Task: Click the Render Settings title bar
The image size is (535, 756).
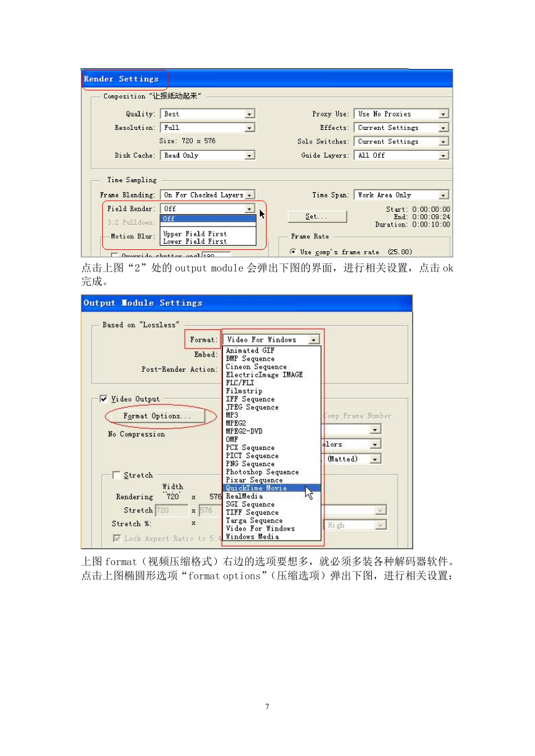Action: [x=267, y=79]
